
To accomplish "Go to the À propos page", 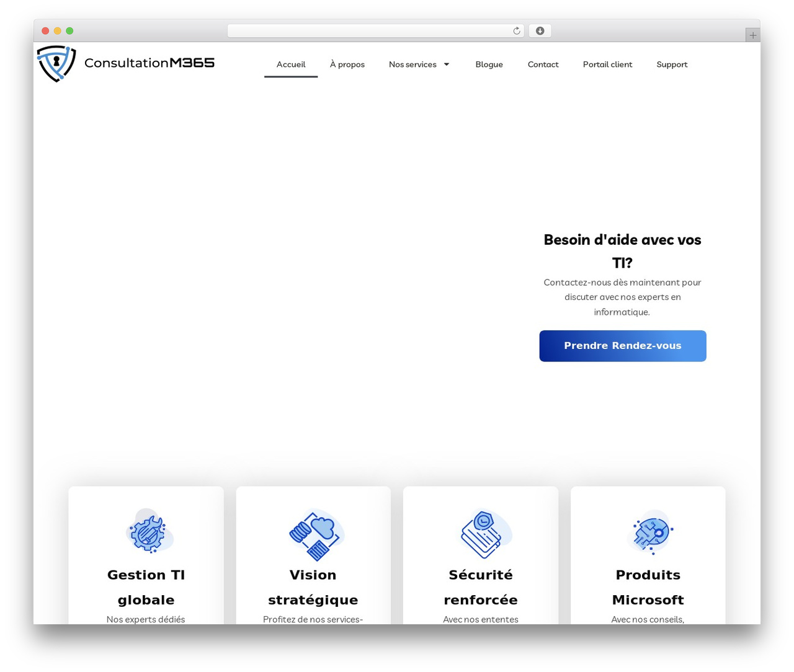I will point(347,64).
